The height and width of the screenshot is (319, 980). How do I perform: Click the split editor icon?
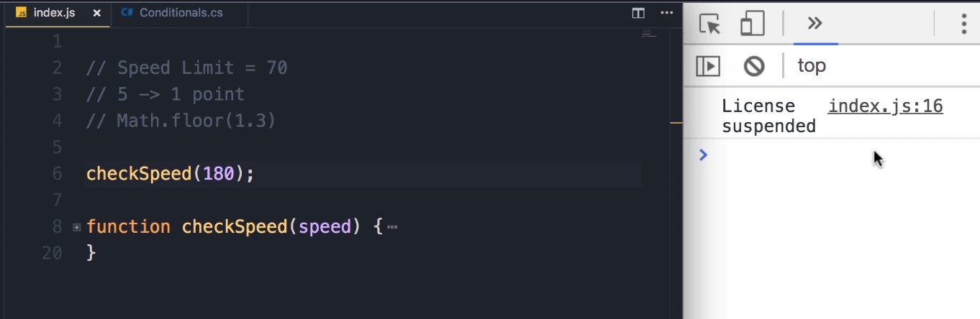tap(638, 13)
